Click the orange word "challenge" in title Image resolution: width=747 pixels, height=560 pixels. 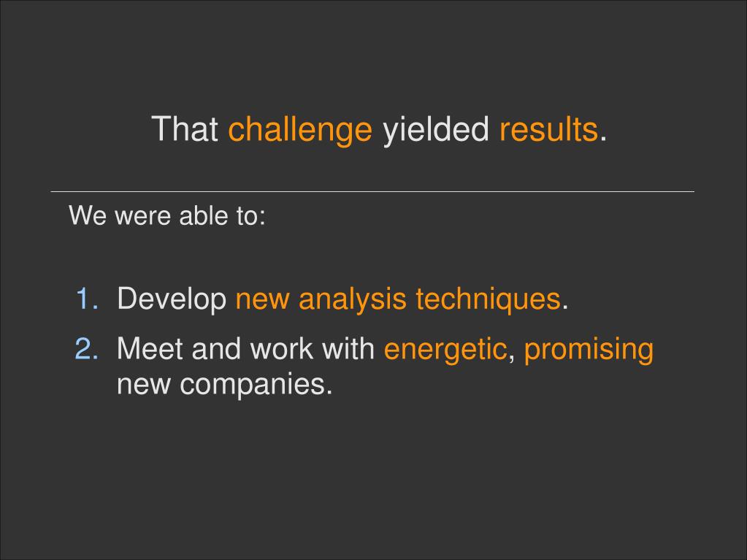coord(300,129)
